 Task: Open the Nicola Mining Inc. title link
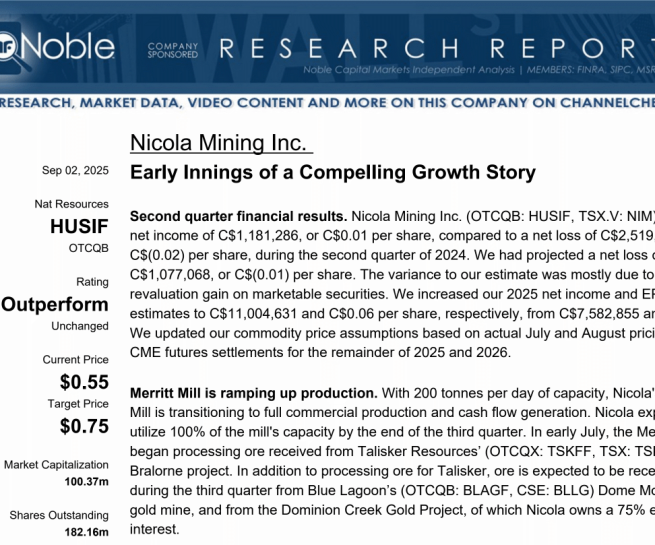point(221,144)
